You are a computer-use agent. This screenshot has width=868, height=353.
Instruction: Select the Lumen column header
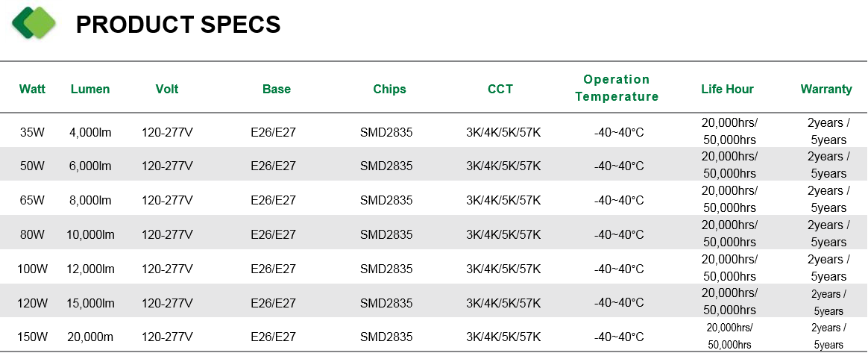click(90, 90)
